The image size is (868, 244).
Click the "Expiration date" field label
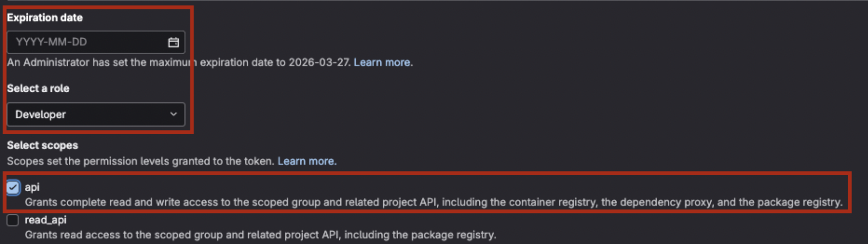pos(45,18)
